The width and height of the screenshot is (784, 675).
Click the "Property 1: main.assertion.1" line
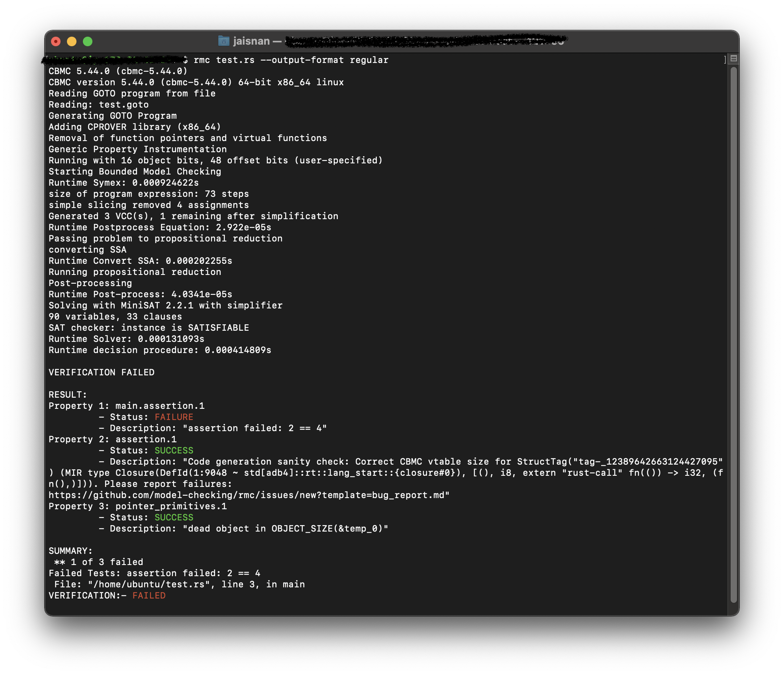(126, 406)
